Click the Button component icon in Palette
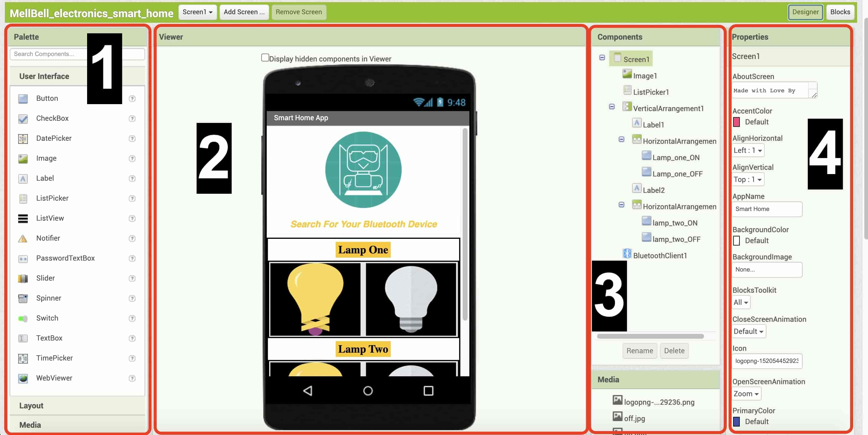The width and height of the screenshot is (868, 435). (x=23, y=98)
